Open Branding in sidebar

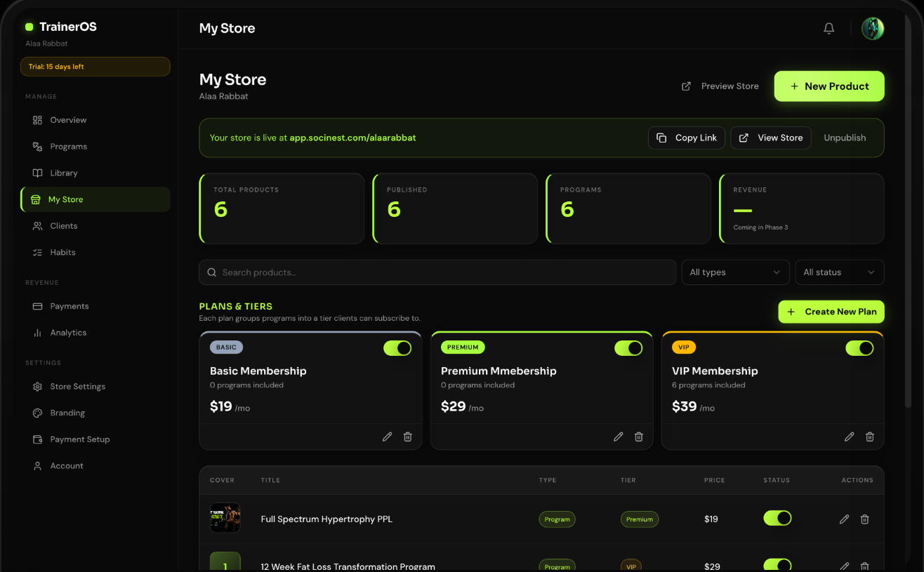coord(95,413)
